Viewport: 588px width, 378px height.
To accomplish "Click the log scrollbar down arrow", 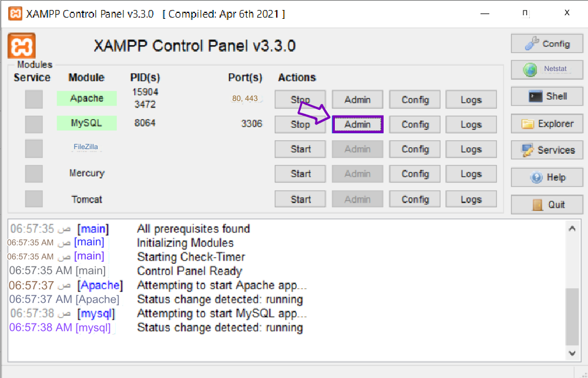I will coord(572,353).
